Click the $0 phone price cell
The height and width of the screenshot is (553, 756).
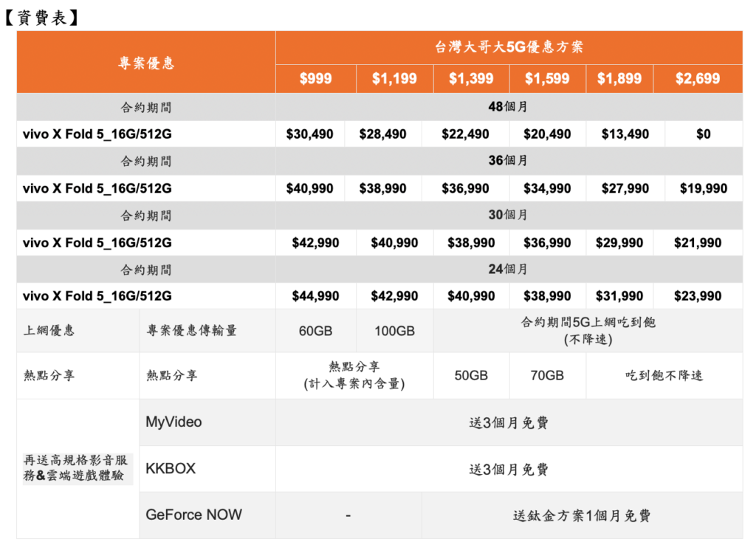coord(704,134)
